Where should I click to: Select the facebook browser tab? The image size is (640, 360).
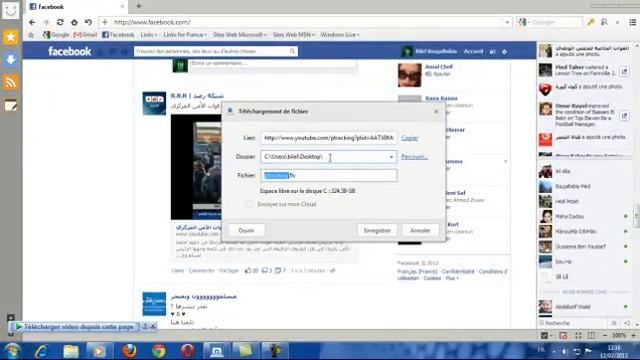click(x=76, y=6)
